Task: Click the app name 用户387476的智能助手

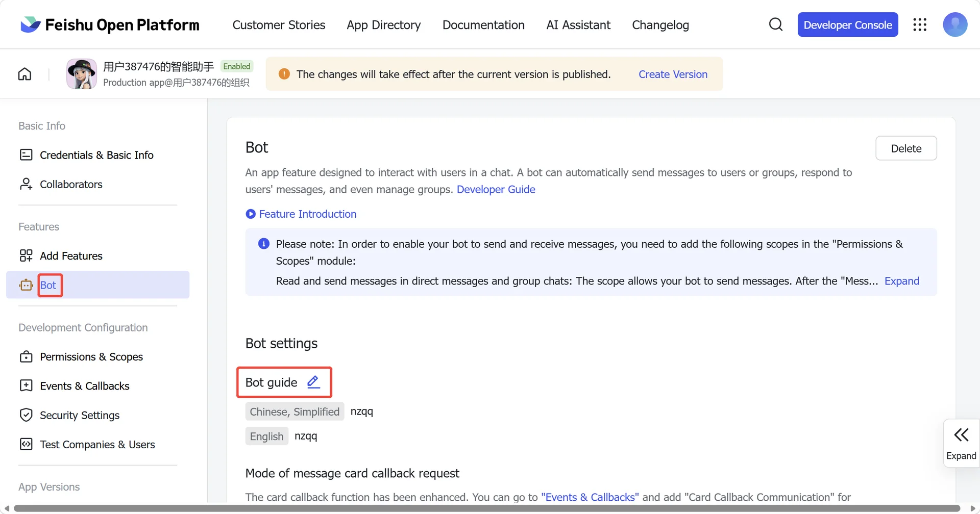Action: (159, 66)
